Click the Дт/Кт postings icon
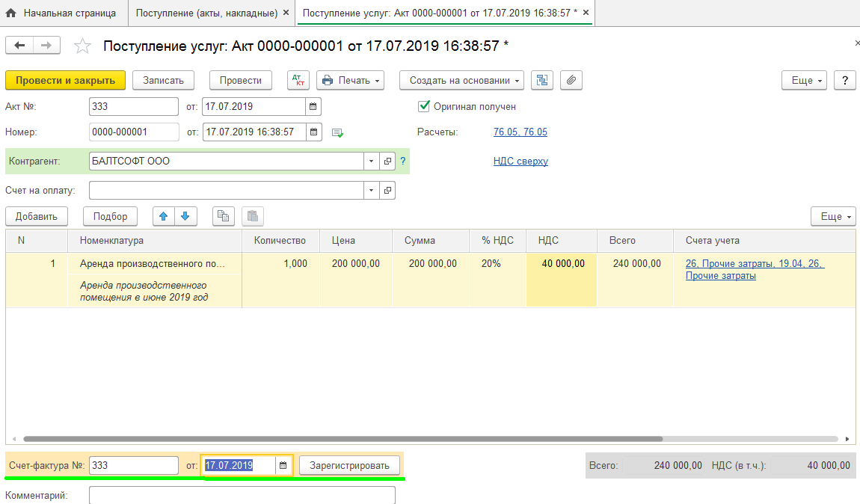The height and width of the screenshot is (504, 860). (298, 81)
